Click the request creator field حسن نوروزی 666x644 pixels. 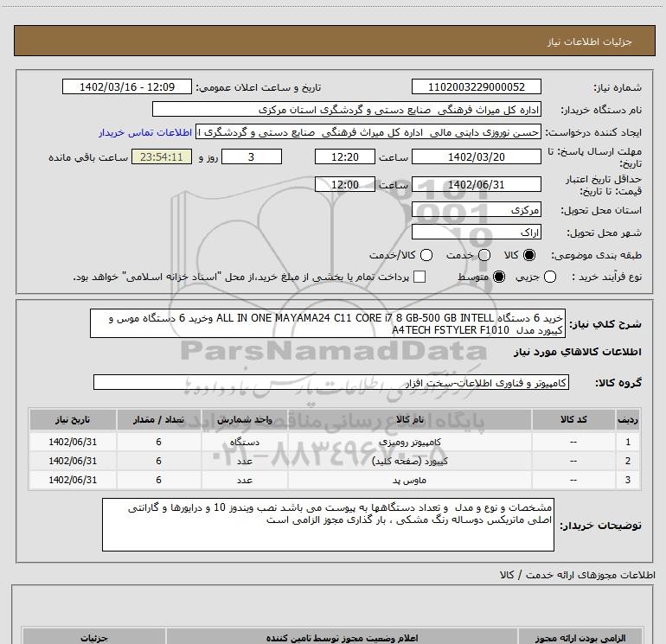pyautogui.click(x=368, y=132)
